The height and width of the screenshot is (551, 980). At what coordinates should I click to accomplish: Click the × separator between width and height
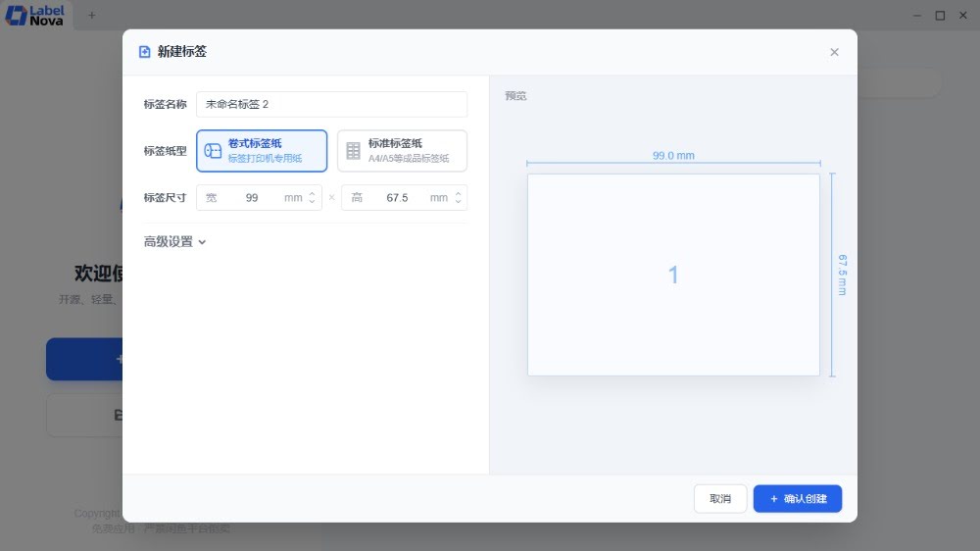pos(331,198)
